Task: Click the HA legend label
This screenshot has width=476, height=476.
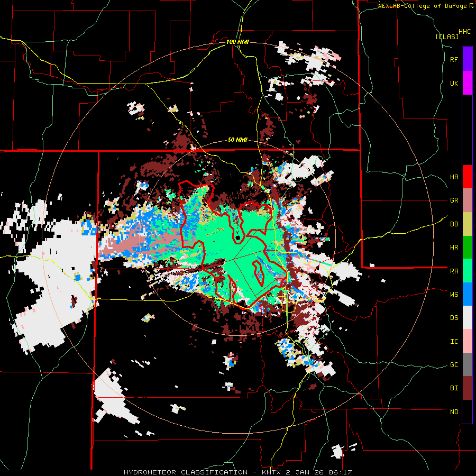Action: pyautogui.click(x=454, y=177)
